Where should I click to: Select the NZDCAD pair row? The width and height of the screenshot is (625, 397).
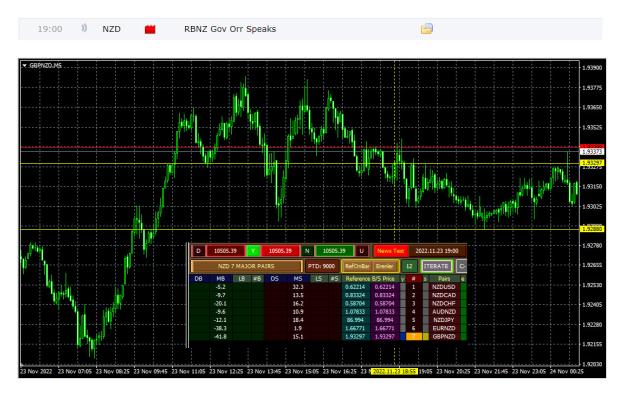point(444,295)
